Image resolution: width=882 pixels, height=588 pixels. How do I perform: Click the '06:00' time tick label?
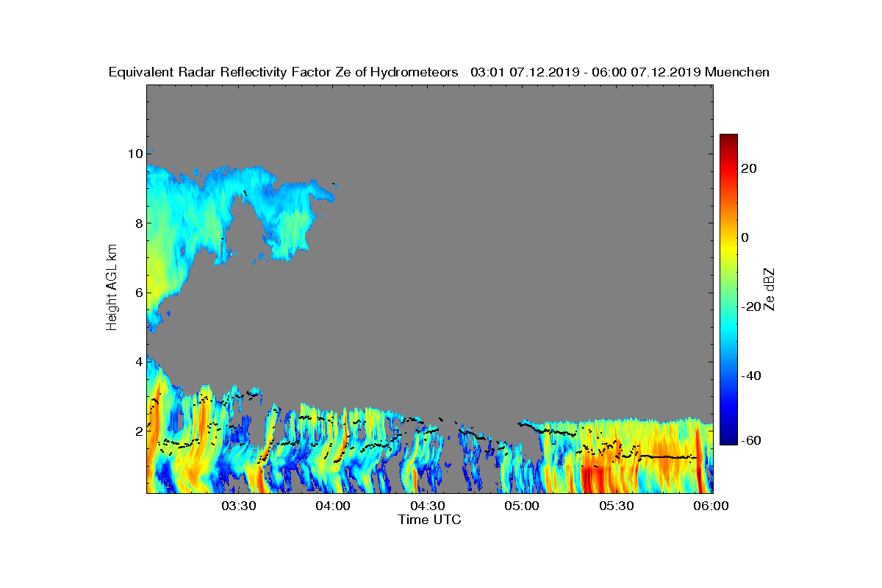[711, 506]
